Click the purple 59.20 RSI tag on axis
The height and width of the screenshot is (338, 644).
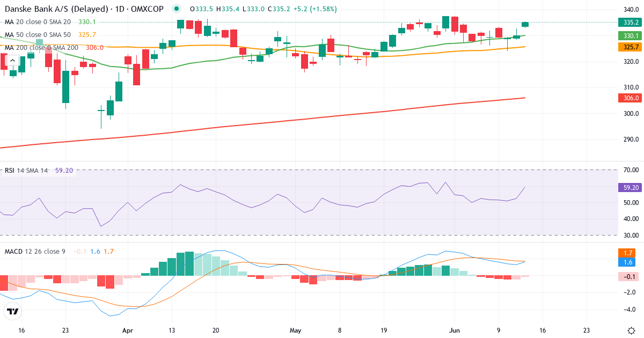[x=631, y=188]
